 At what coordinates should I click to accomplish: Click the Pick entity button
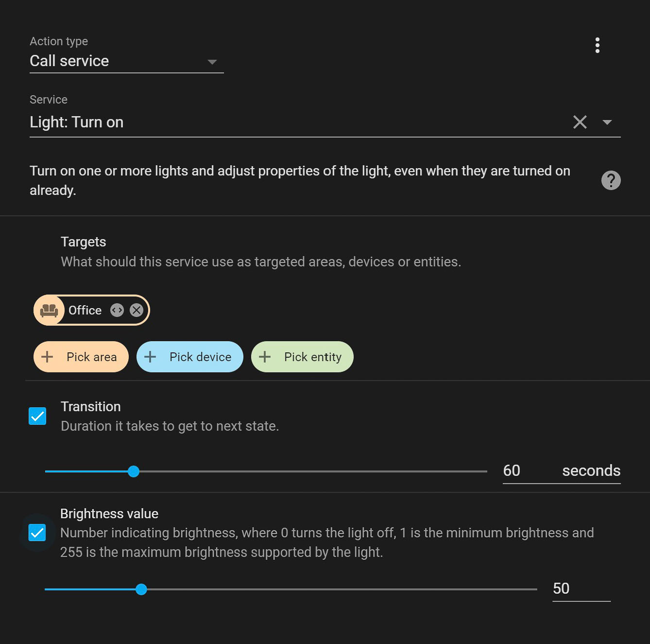[x=302, y=357]
